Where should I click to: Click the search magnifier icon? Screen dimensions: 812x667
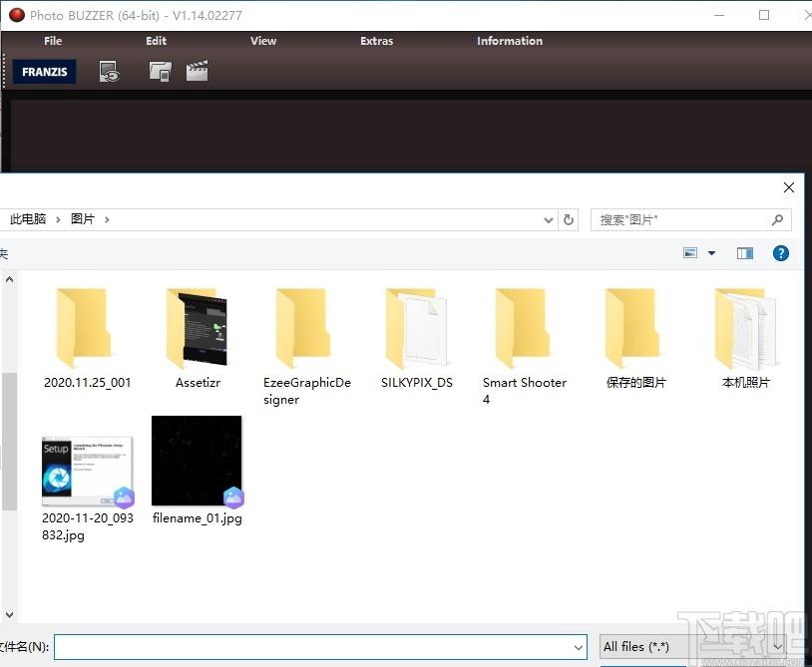[x=777, y=220]
